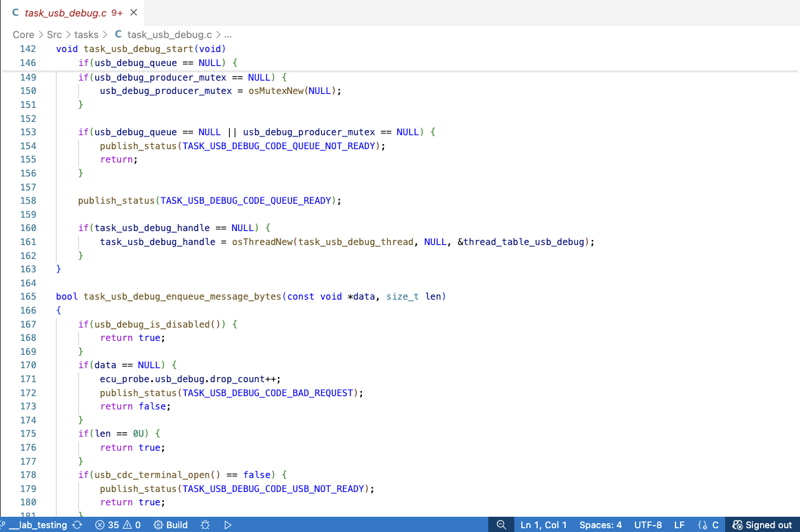Click usb_debug_is_disabled() on line 167
Viewport: 800px width, 532px height.
[161, 324]
